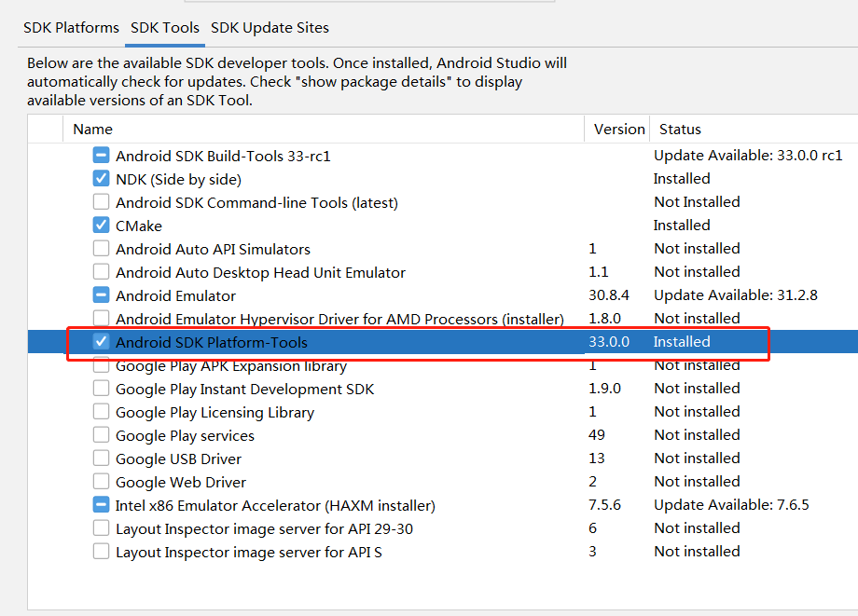This screenshot has width=858, height=616.
Task: Click status 'Update Available: 31.2.8'
Action: pyautogui.click(x=736, y=295)
